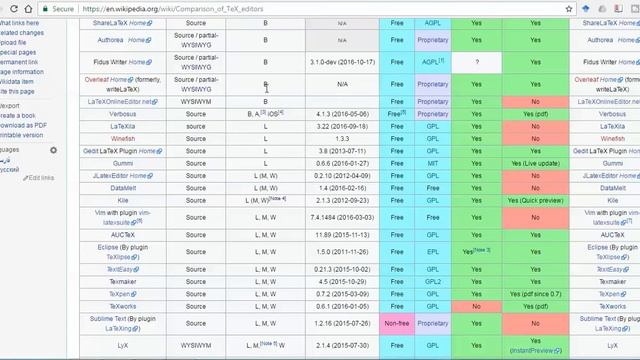640x360 pixels.
Task: Click '7.4.1484 (2016-03-03)' version cell
Action: 342,218
